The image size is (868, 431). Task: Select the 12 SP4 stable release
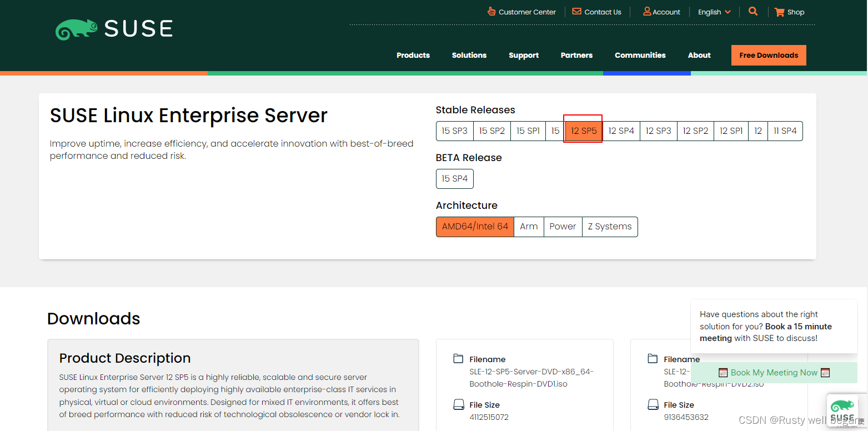pos(621,131)
